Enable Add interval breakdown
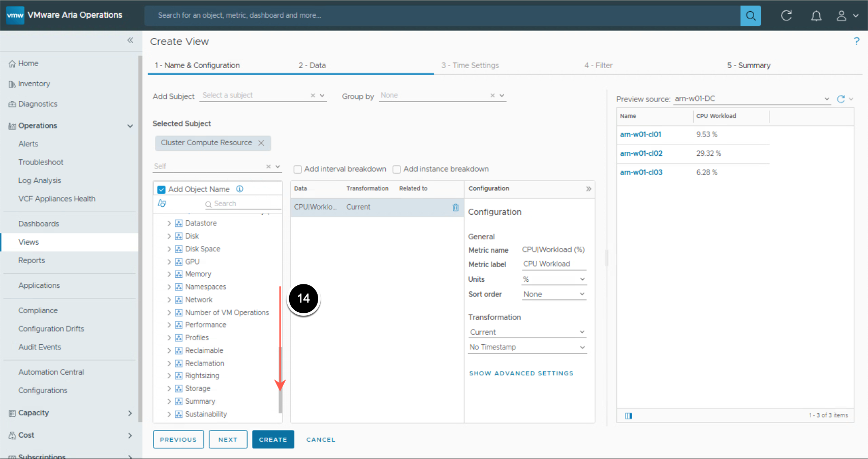The image size is (868, 459). click(x=298, y=170)
